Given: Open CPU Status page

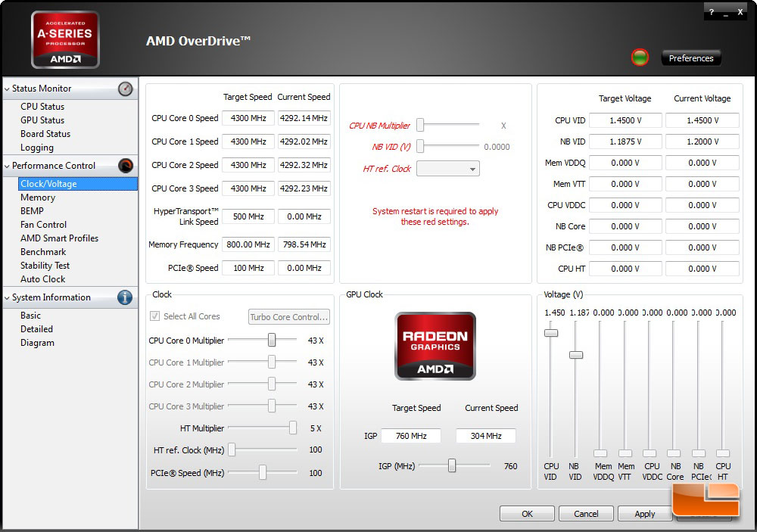Looking at the screenshot, I should (42, 106).
